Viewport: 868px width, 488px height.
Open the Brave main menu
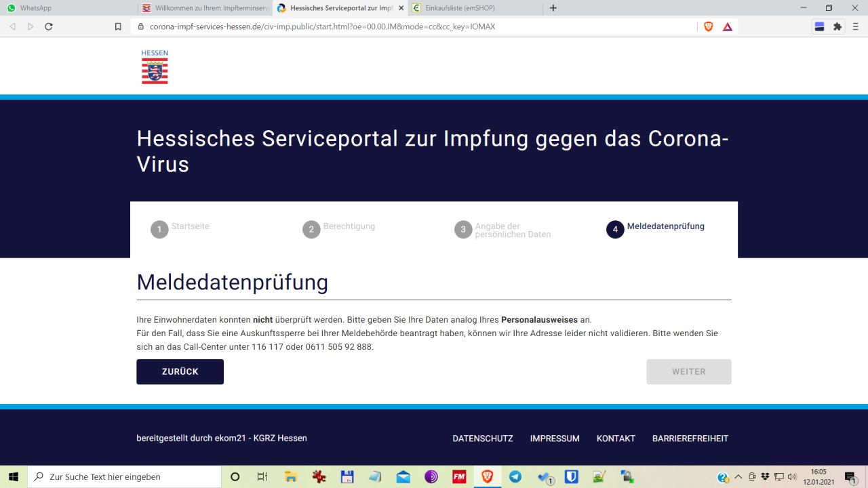pyautogui.click(x=855, y=26)
